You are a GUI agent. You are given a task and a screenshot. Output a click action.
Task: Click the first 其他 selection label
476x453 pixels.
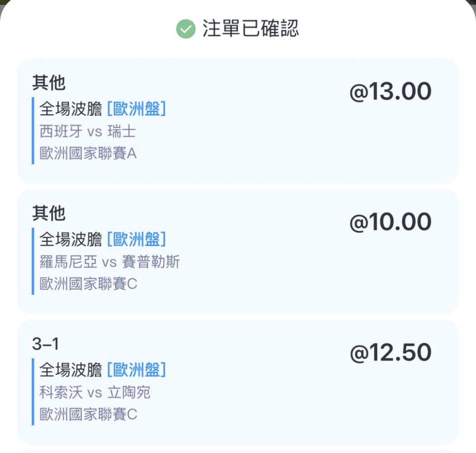click(48, 82)
